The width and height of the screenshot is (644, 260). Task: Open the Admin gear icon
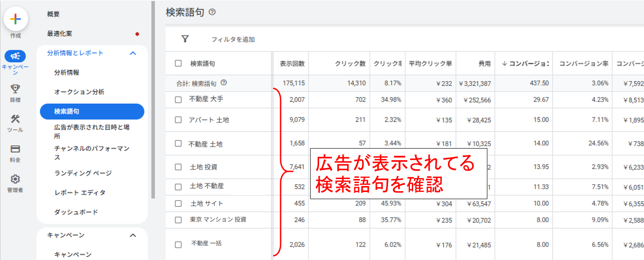(x=15, y=179)
